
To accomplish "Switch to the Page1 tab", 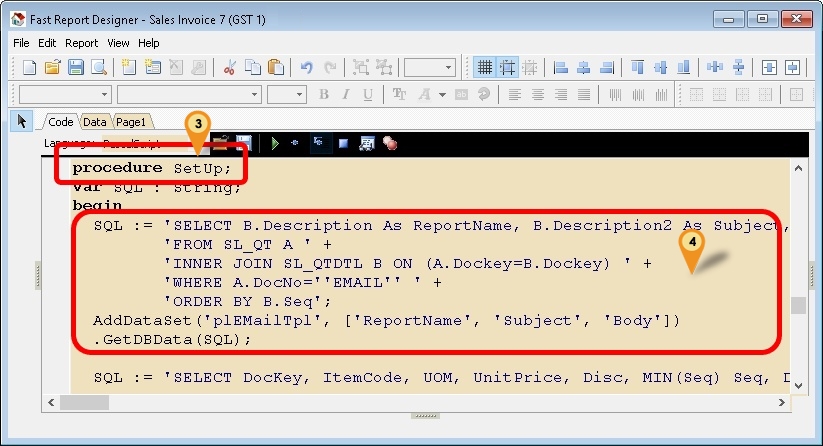I will click(x=130, y=121).
